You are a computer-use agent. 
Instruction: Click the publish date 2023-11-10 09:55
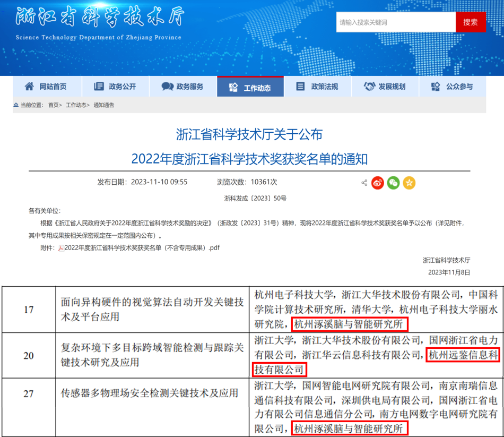(159, 182)
